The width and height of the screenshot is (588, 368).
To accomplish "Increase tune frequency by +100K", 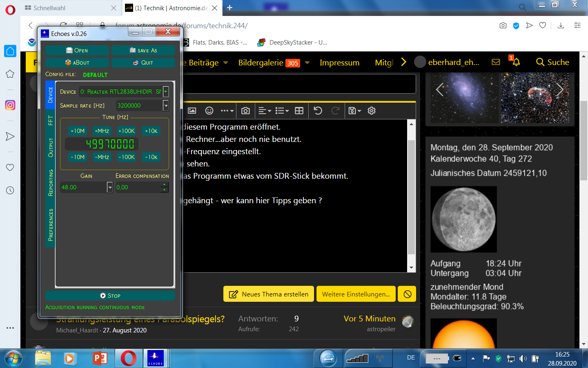I will coord(127,131).
